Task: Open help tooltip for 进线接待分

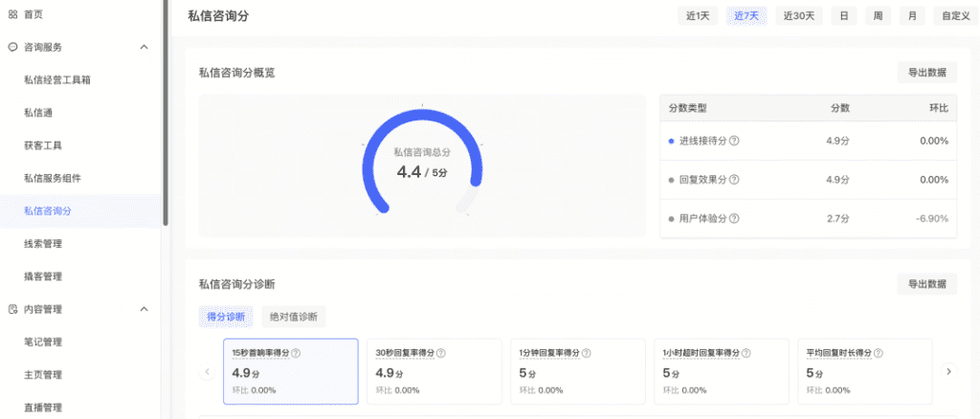Action: coord(734,142)
